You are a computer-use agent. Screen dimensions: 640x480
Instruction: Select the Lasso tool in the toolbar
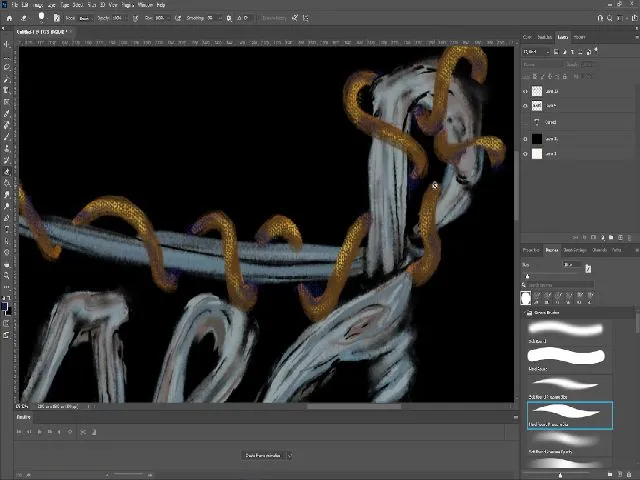(x=7, y=67)
